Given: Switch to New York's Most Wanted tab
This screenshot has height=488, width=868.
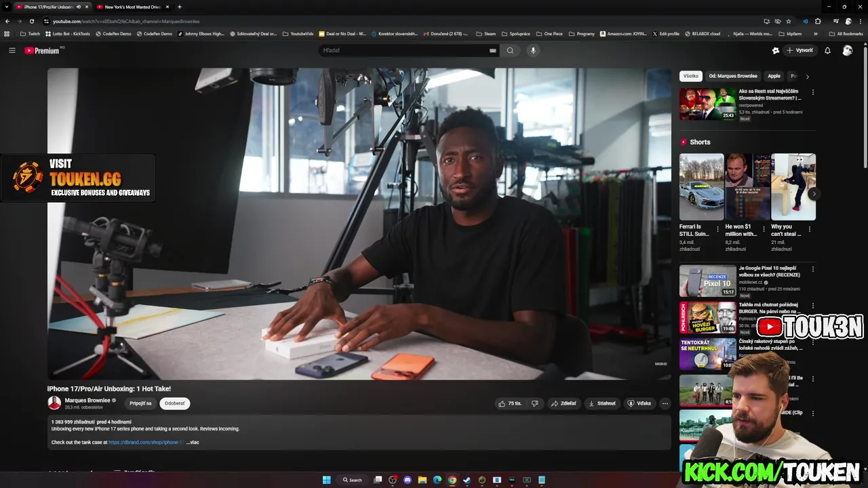Looking at the screenshot, I should pyautogui.click(x=133, y=7).
